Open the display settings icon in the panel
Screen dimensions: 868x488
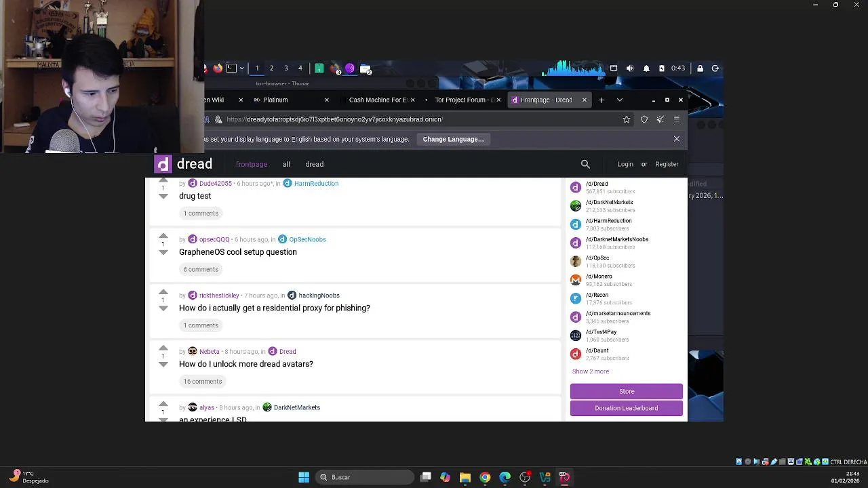tap(614, 68)
